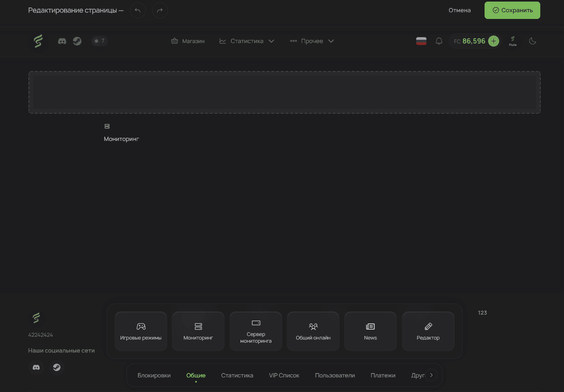Click the Сохранить button

(512, 10)
